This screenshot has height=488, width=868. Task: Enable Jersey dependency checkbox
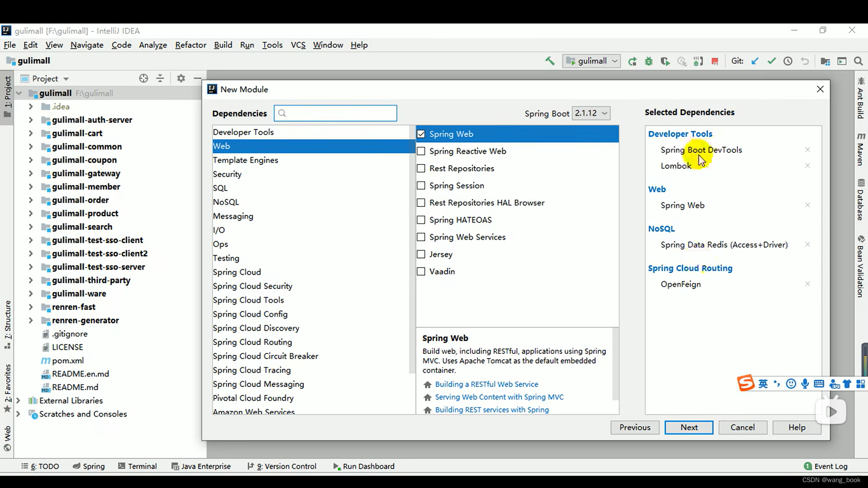[x=421, y=254]
